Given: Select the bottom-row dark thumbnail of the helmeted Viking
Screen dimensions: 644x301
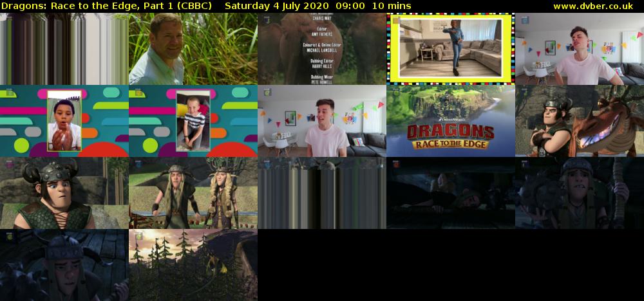Looking at the screenshot, I should pyautogui.click(x=64, y=265).
